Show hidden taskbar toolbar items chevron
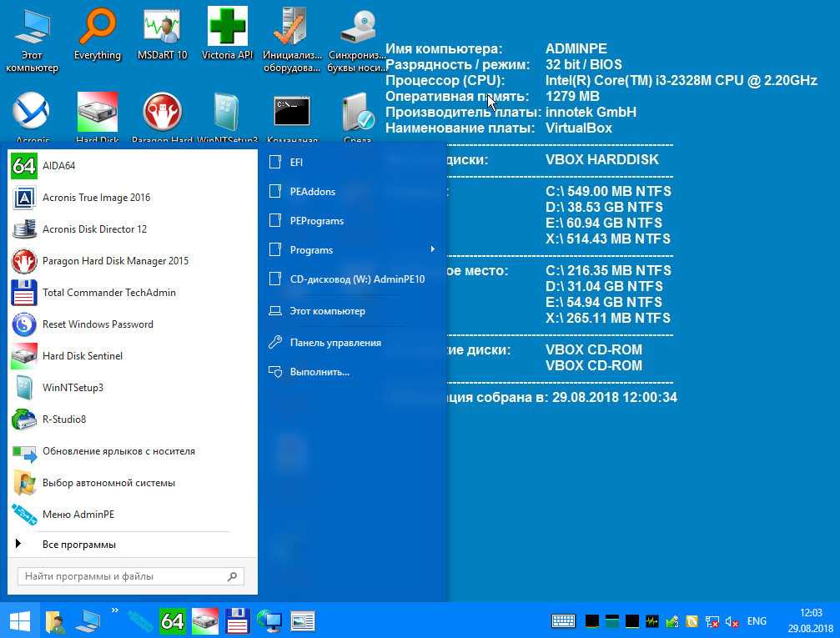This screenshot has width=840, height=638. point(114,610)
